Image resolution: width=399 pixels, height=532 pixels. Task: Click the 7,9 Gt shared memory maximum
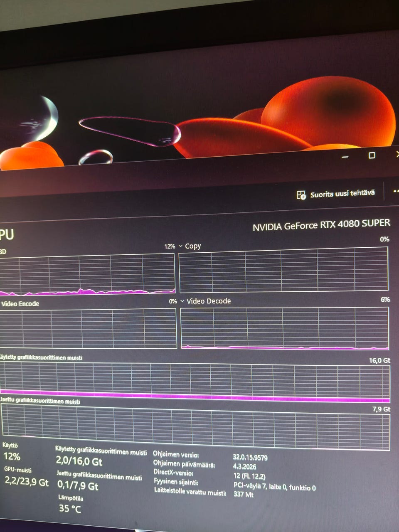coord(381,409)
